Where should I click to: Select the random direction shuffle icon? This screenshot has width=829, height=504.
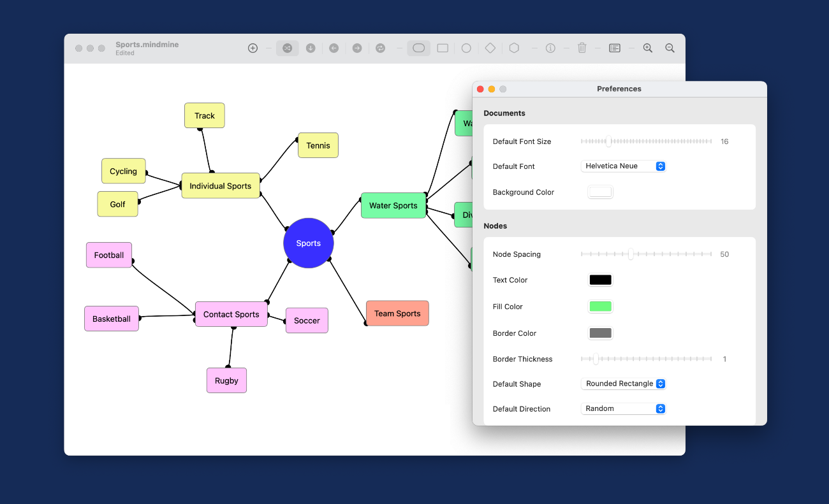pos(287,48)
